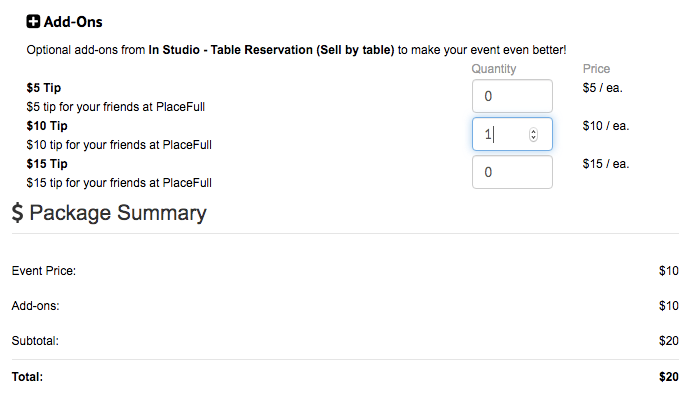Click the bold Total amount
686x394 pixels.
coord(668,377)
